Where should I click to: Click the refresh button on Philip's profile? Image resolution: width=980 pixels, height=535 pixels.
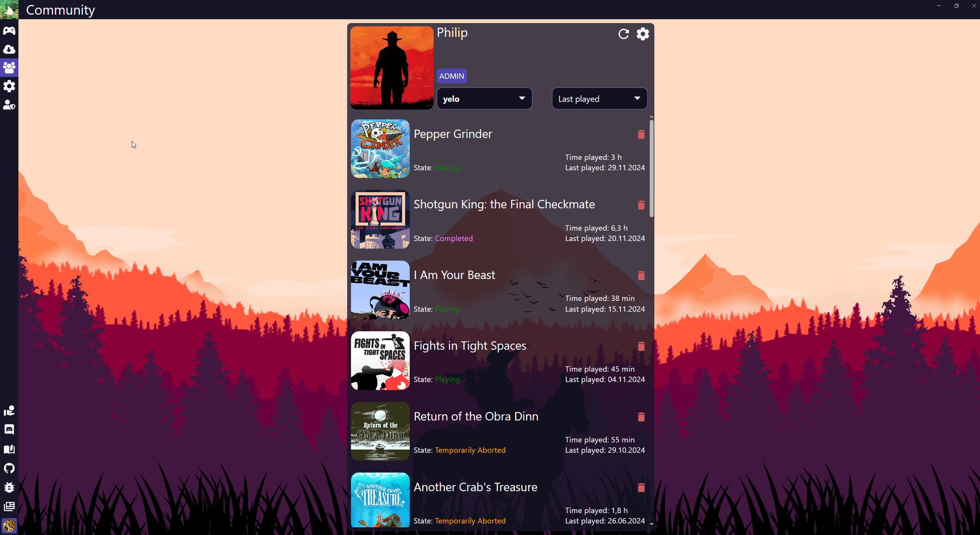click(623, 33)
